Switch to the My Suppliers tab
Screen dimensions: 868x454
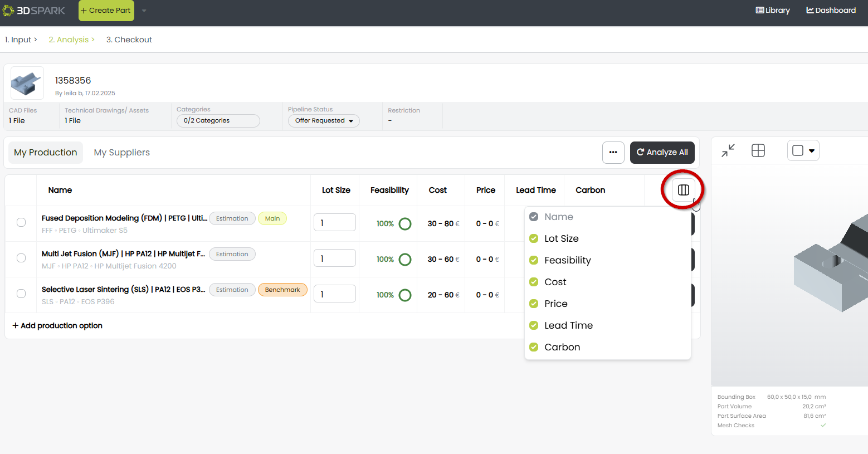[x=121, y=153]
